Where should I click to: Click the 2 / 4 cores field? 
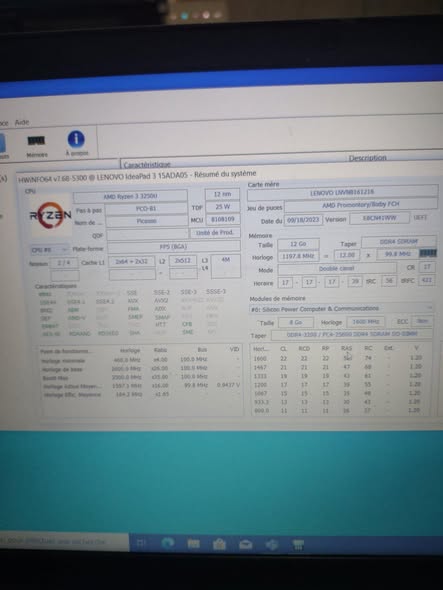click(x=64, y=263)
